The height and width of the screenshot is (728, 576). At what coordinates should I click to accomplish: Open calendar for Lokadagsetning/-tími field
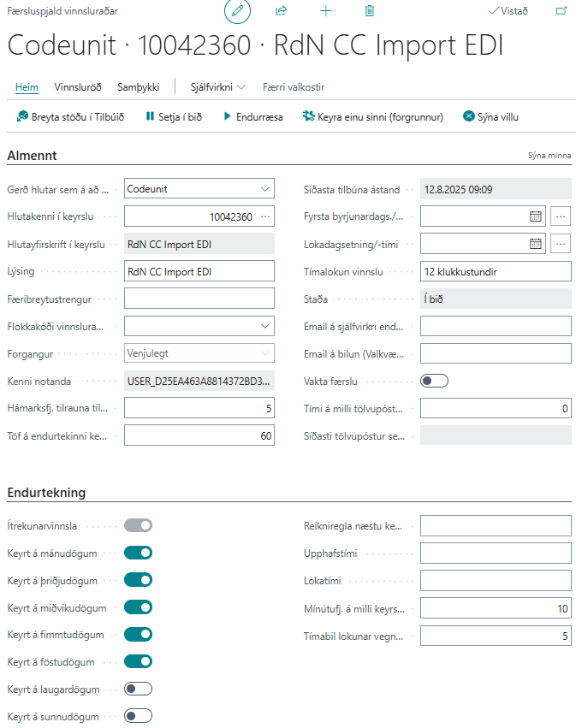click(536, 244)
